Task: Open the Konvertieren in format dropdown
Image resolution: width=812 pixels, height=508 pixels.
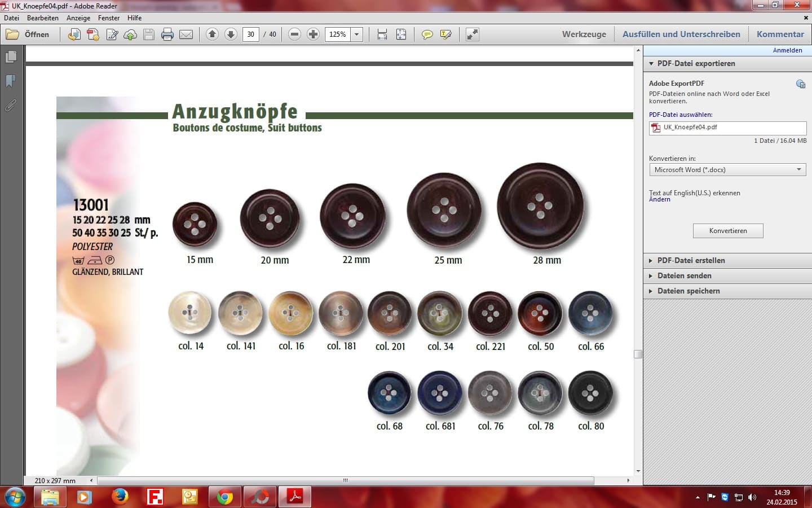Action: [727, 169]
